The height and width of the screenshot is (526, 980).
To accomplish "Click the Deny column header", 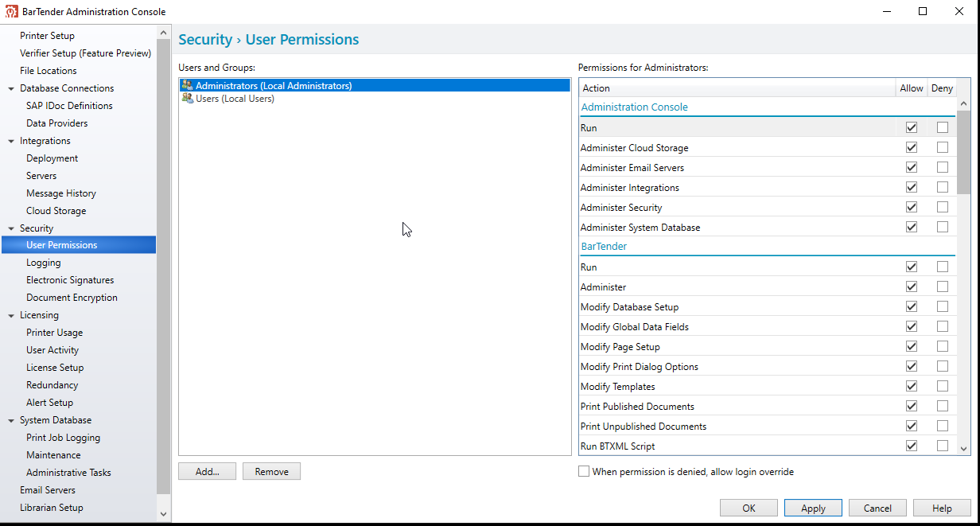I will 942,88.
